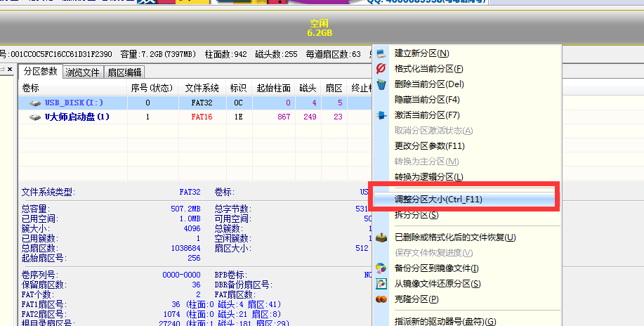
Task: Click the U大师启动盘(1) drive icon
Action: (x=35, y=117)
